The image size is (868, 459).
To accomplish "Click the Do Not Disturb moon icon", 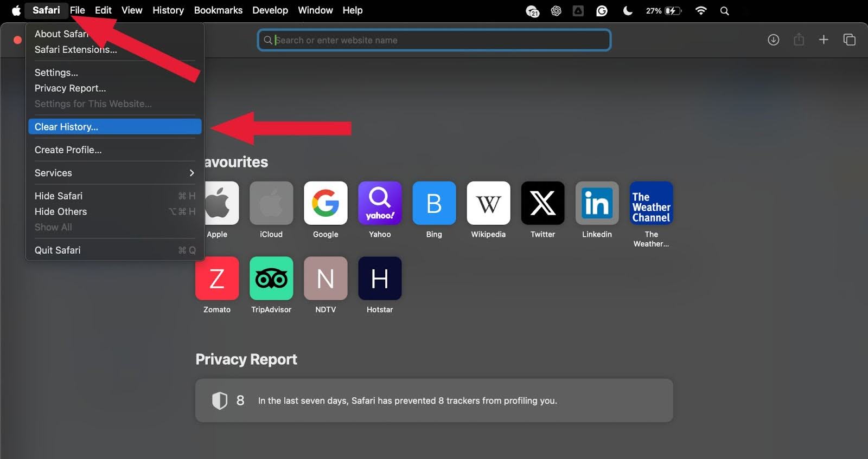I will [x=628, y=11].
